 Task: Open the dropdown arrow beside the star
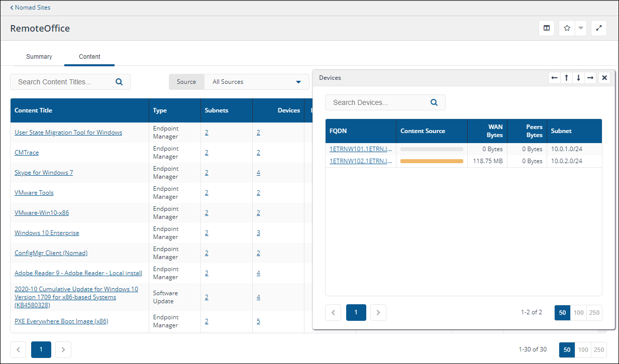pyautogui.click(x=581, y=28)
